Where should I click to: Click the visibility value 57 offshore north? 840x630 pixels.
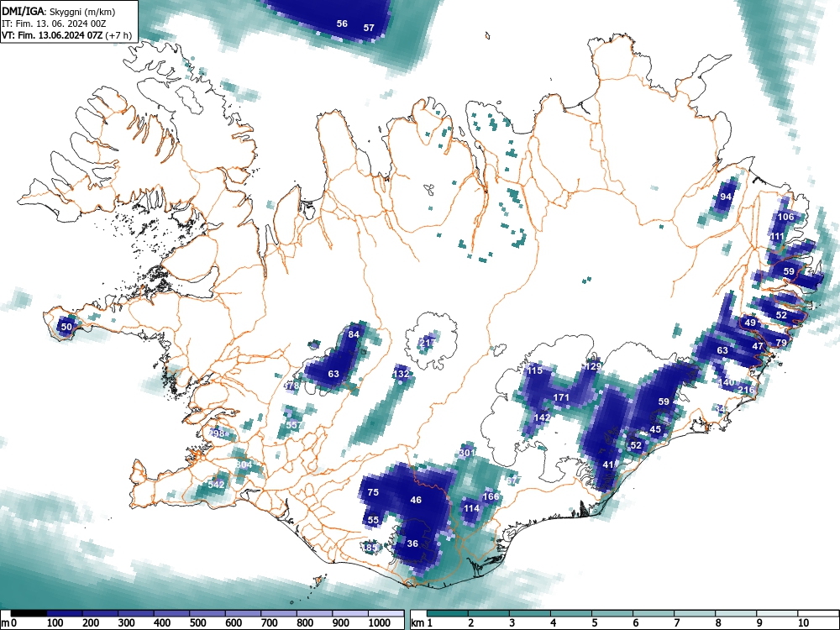(369, 28)
